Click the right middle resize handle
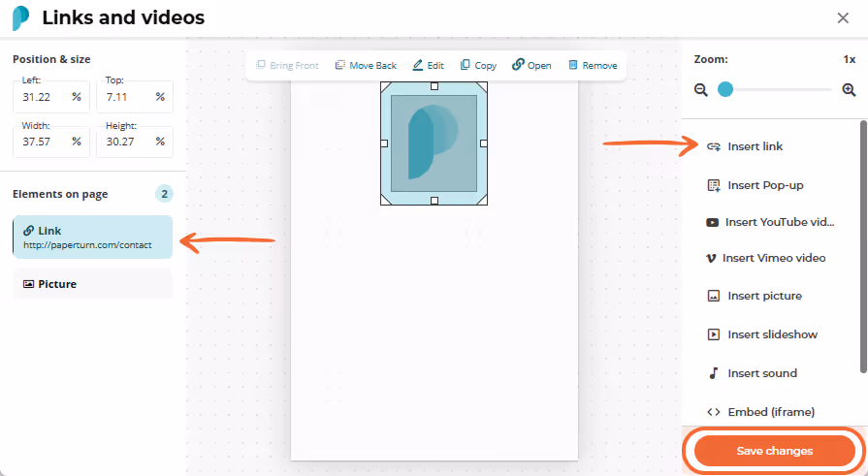This screenshot has width=868, height=476. [x=483, y=143]
